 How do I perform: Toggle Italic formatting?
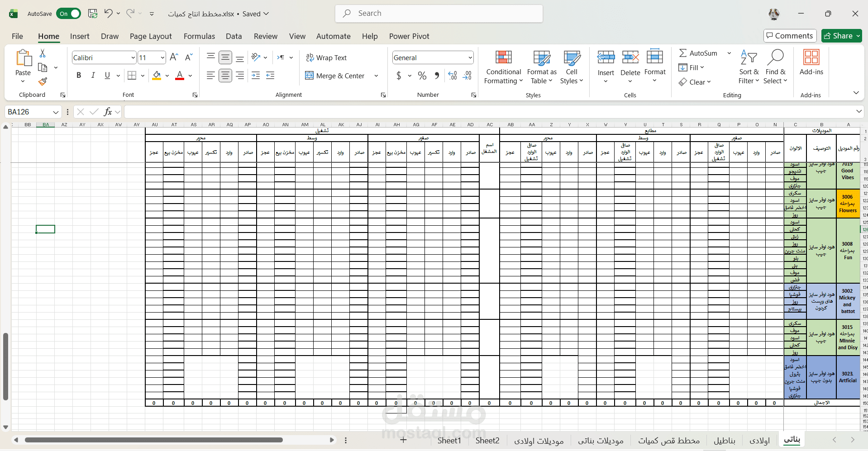[93, 76]
